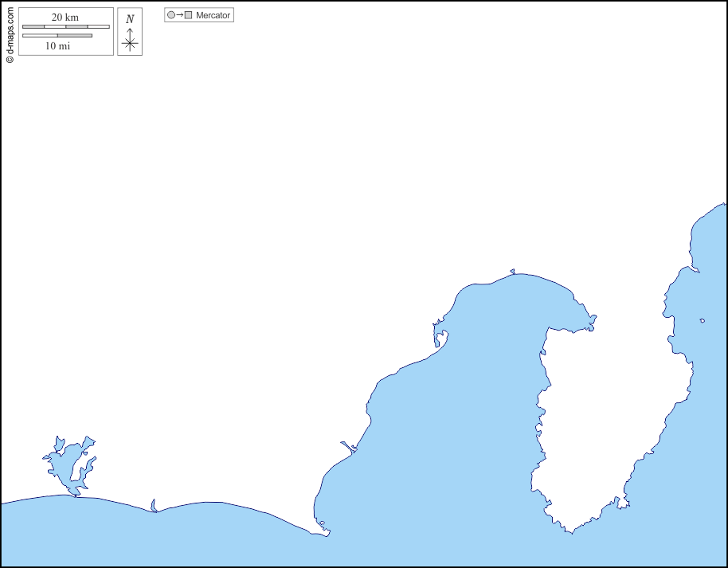Click the miles scale bar
728x568 pixels.
coord(57,35)
